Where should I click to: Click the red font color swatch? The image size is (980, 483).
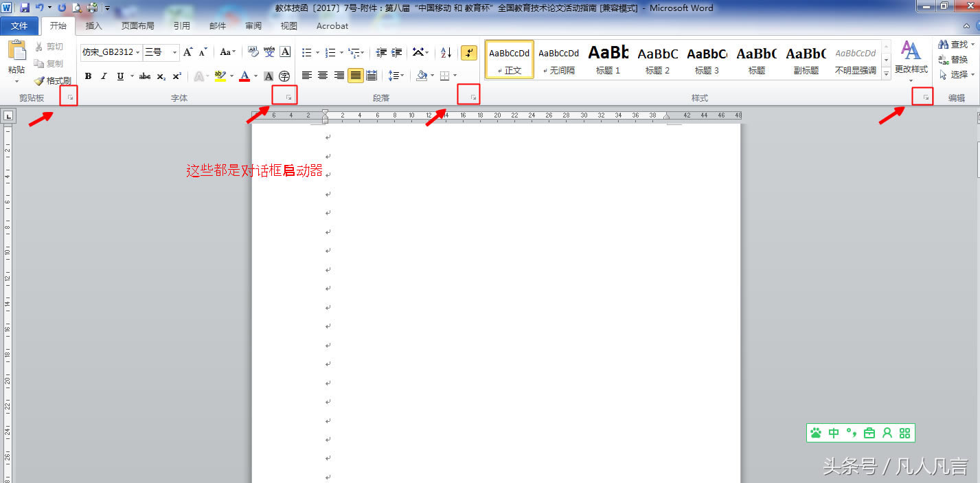click(x=244, y=76)
